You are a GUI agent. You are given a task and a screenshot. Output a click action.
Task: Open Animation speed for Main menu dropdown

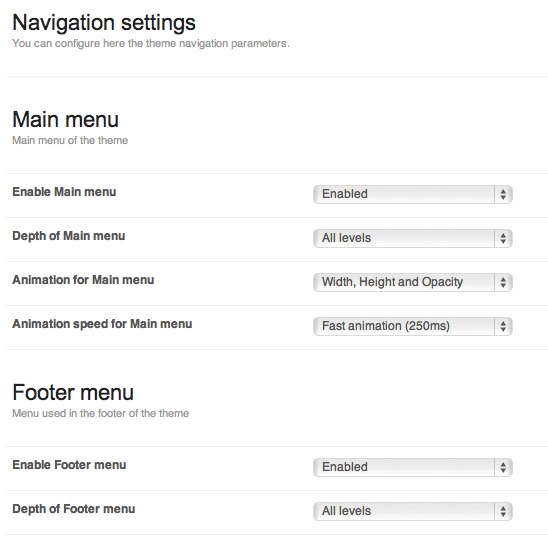click(x=413, y=326)
